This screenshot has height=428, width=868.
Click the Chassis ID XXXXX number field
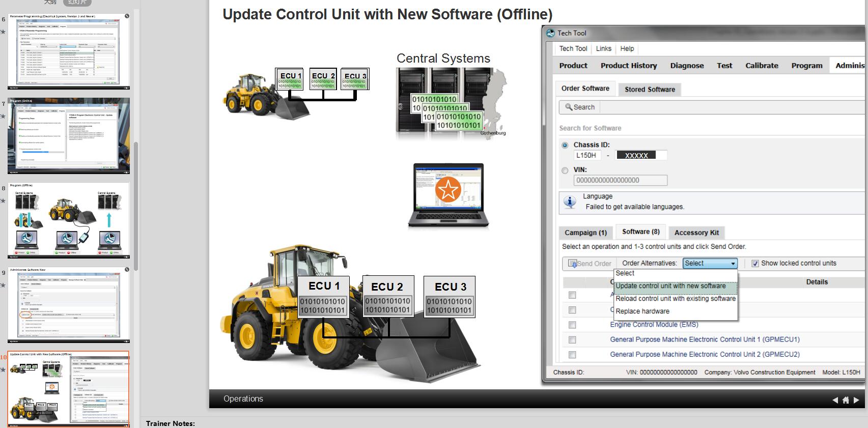[641, 155]
